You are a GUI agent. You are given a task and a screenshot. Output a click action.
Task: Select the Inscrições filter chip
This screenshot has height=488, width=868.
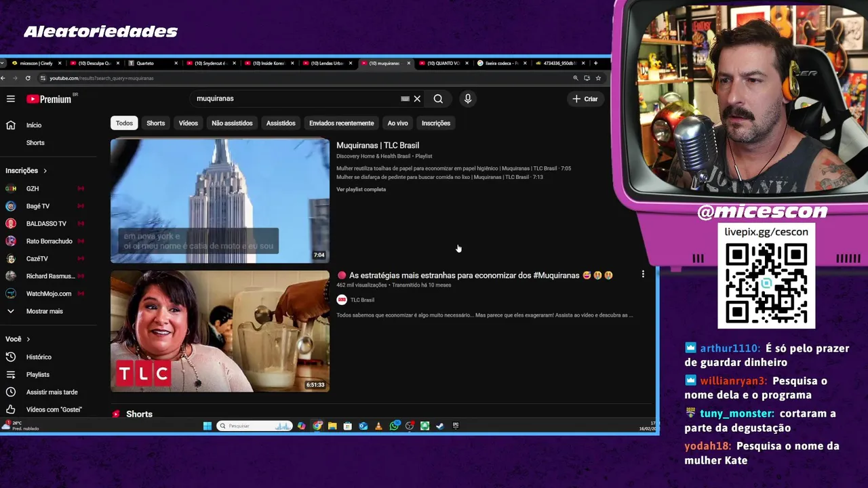pos(435,123)
